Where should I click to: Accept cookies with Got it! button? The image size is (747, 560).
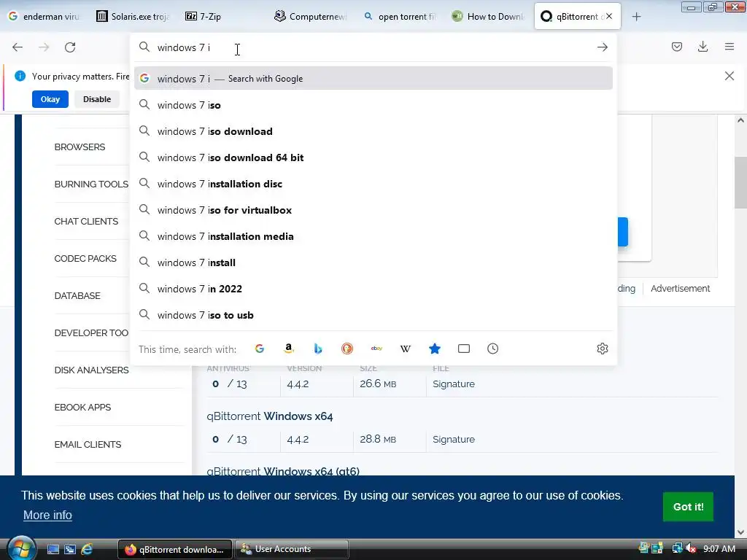click(688, 507)
